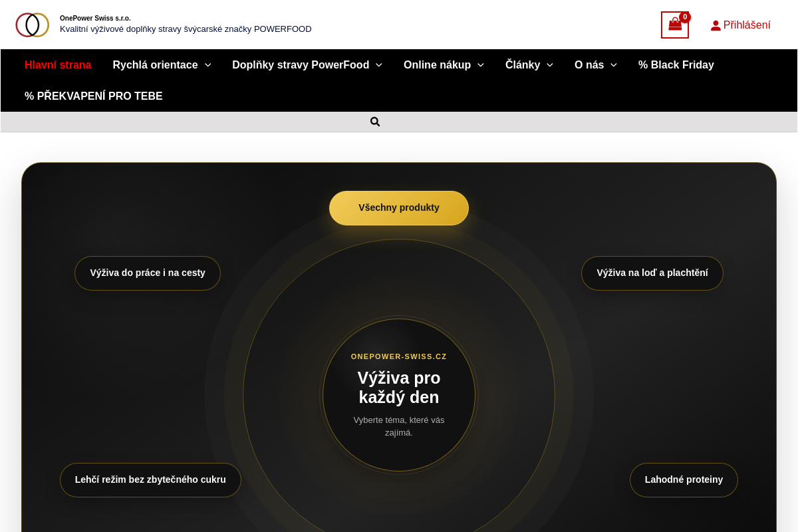Click the user icon beside Přihlášení
Screen dimensions: 798x532
(716, 25)
